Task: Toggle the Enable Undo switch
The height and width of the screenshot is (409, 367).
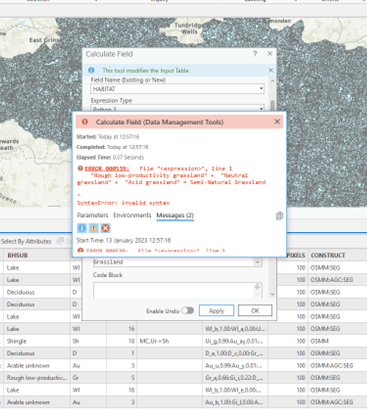Action: pyautogui.click(x=188, y=311)
